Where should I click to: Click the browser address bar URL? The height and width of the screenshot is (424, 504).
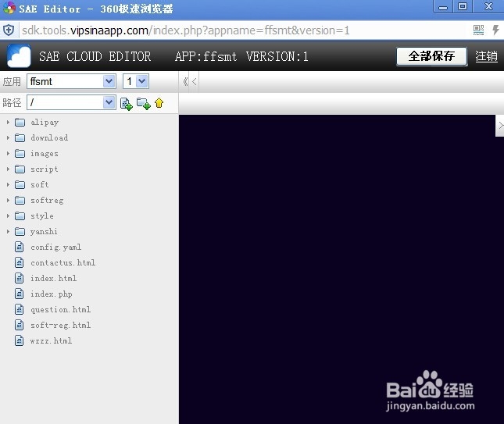185,30
